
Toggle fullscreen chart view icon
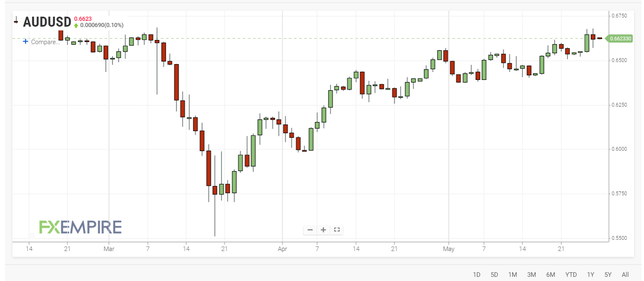coord(337,230)
